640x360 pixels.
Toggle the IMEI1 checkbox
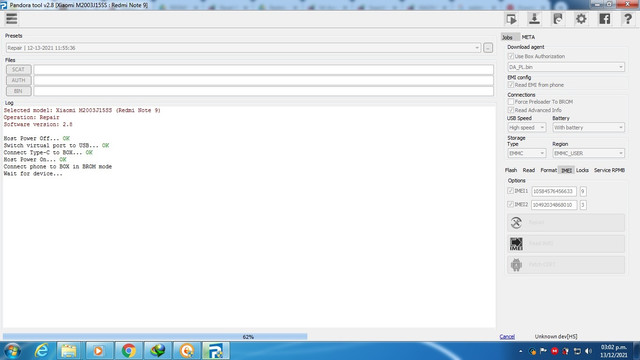click(510, 191)
